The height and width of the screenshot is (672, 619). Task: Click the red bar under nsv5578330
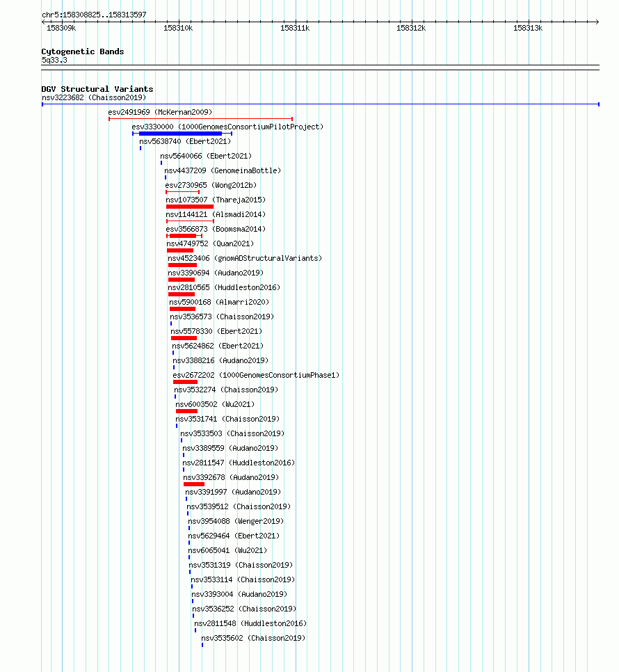pos(184,337)
